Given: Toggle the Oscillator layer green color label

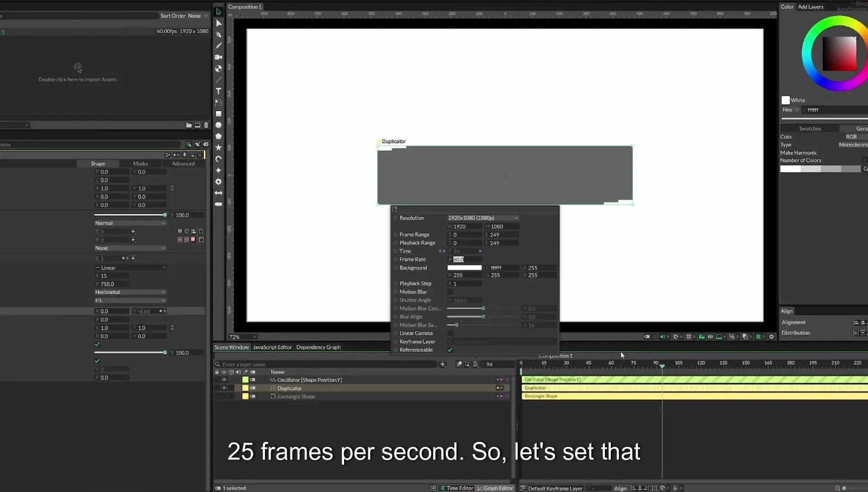Looking at the screenshot, I should [x=245, y=380].
